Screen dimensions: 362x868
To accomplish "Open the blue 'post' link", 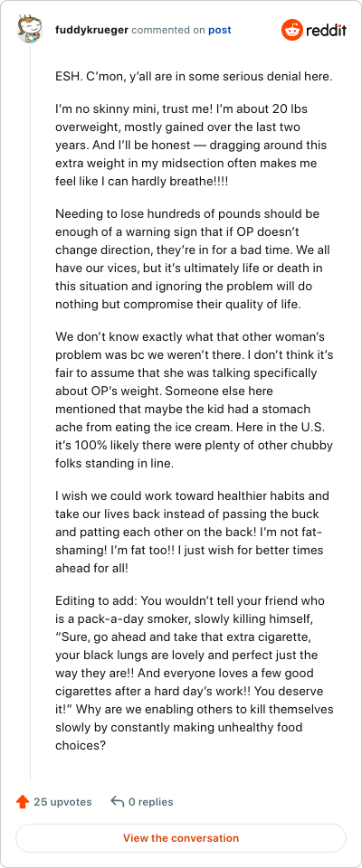I will 220,30.
